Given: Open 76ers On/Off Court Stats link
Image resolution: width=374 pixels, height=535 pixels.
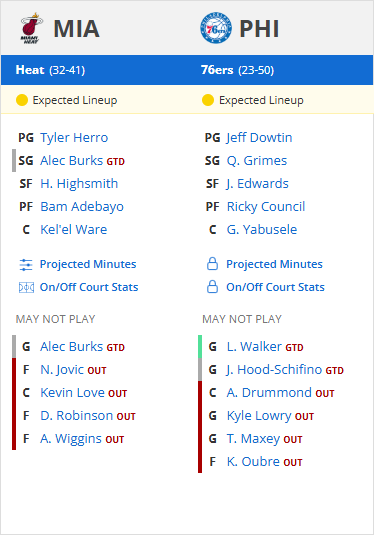Looking at the screenshot, I should [x=275, y=287].
